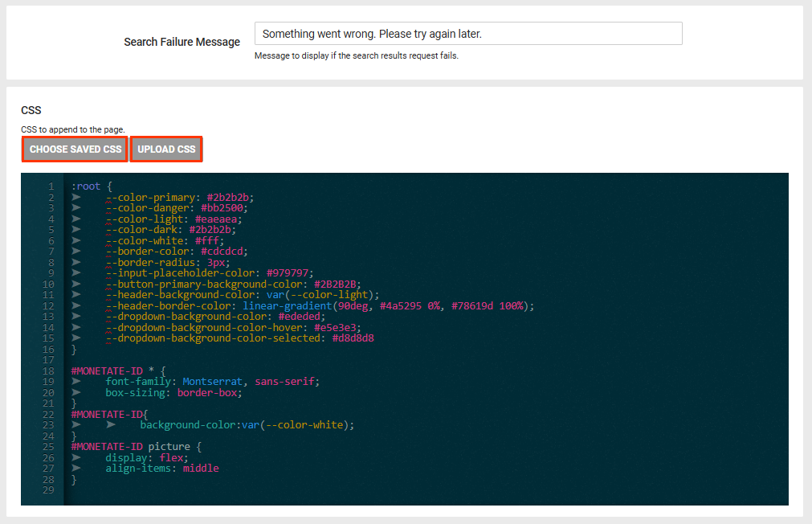Click the --input-placeholder-color value #979797

point(288,273)
